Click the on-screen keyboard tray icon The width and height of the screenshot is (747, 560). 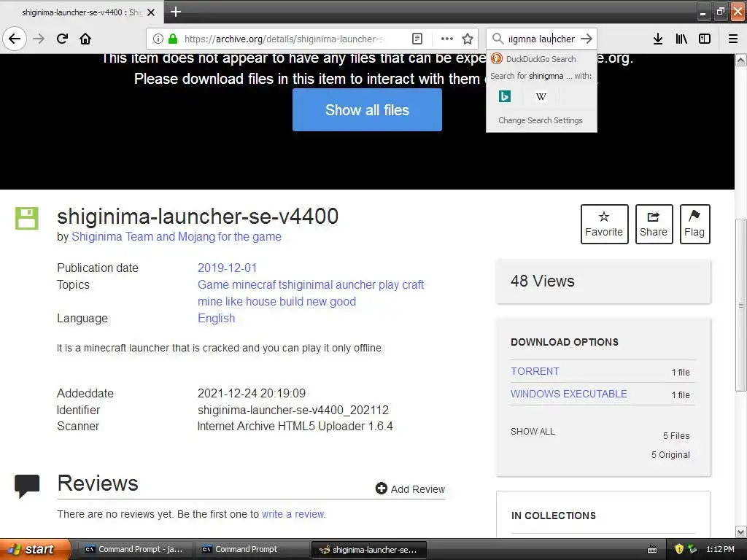[x=652, y=550]
